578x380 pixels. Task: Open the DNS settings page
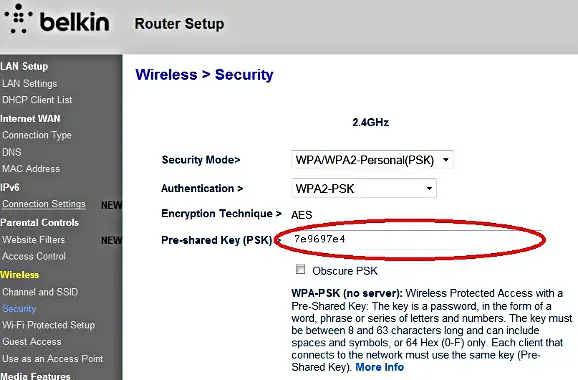pyautogui.click(x=11, y=152)
